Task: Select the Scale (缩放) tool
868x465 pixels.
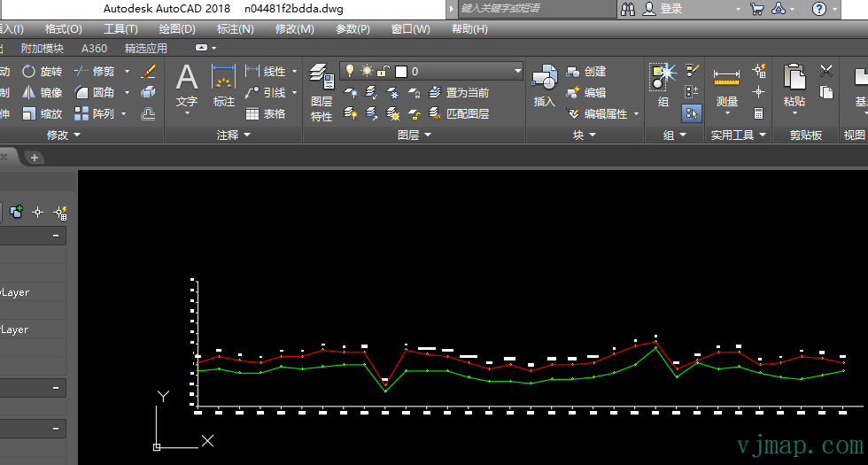Action: click(x=43, y=113)
